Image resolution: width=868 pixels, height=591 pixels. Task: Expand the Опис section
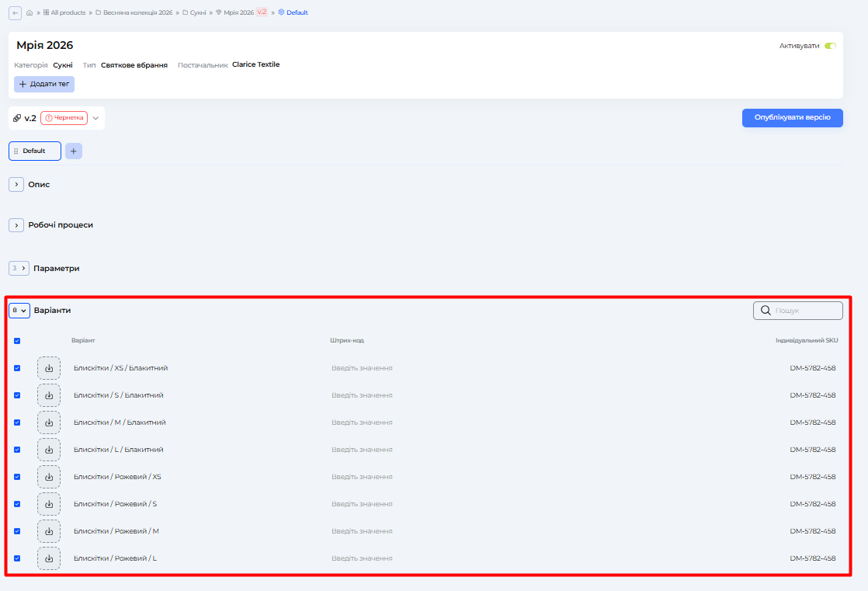tap(16, 185)
